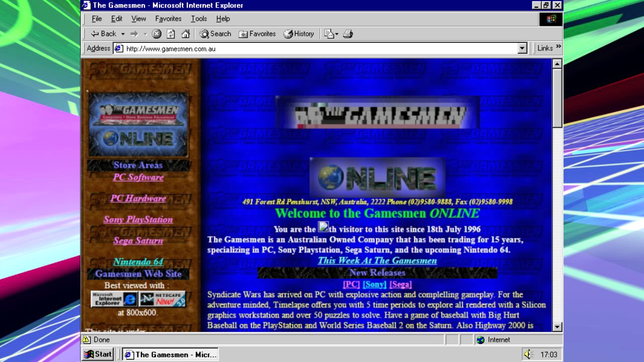The height and width of the screenshot is (362, 644).
Task: Open Sony PlayStation store link
Action: pyautogui.click(x=138, y=219)
